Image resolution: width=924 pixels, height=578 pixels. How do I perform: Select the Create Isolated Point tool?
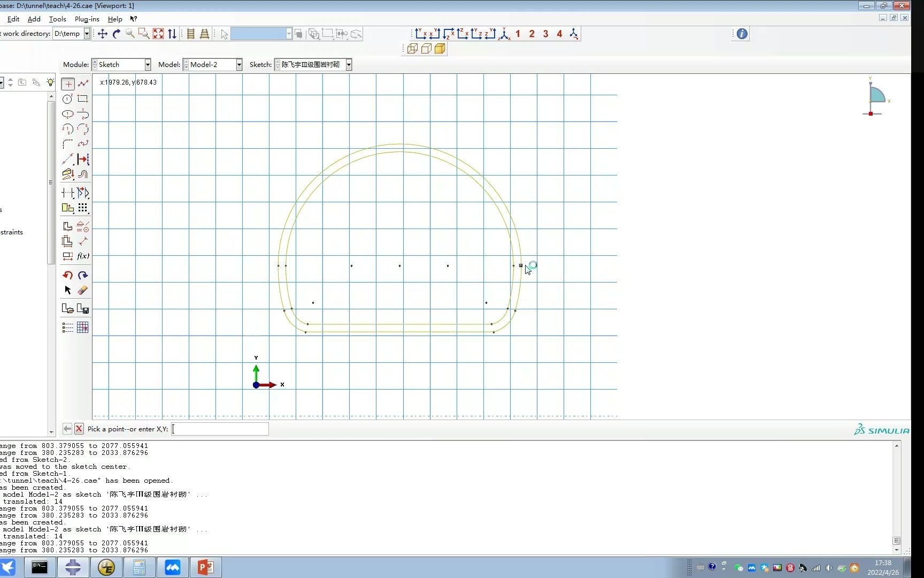tap(68, 84)
